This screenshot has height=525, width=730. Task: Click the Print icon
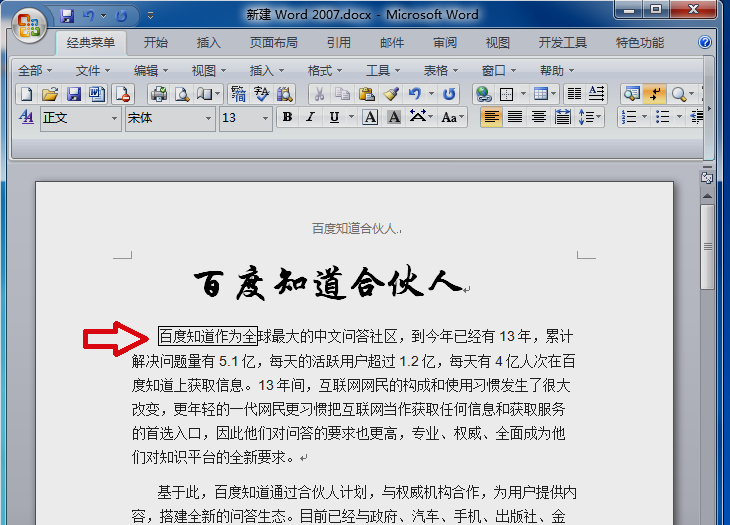tap(159, 94)
